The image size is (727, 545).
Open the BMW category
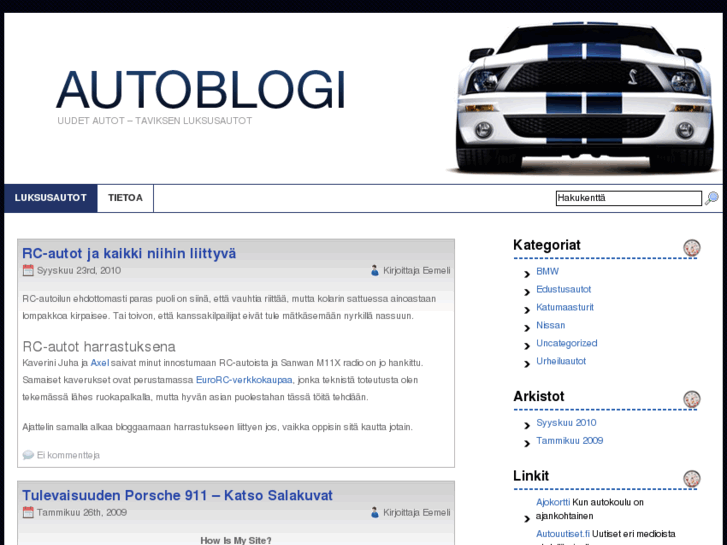point(547,271)
